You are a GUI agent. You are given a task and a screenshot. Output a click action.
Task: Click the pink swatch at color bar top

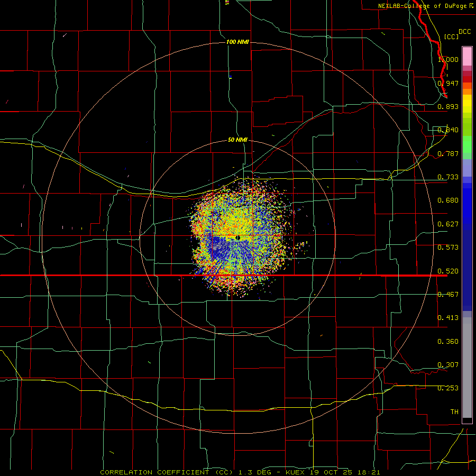click(x=467, y=57)
